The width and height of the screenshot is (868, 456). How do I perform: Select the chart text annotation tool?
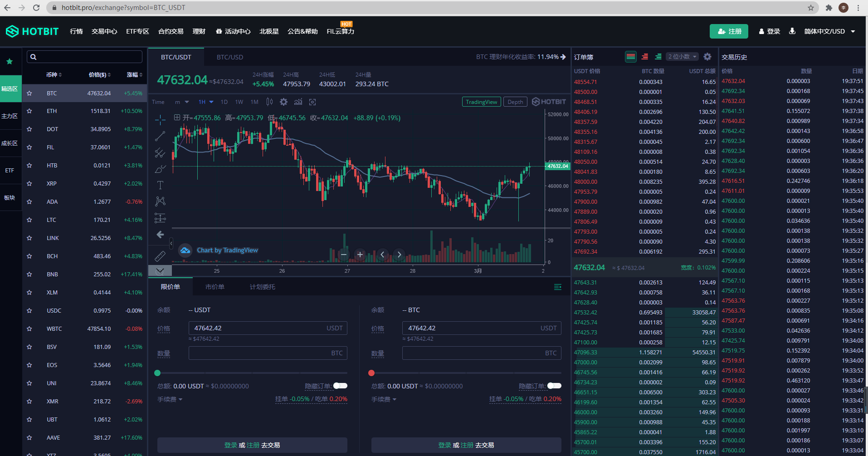[160, 185]
